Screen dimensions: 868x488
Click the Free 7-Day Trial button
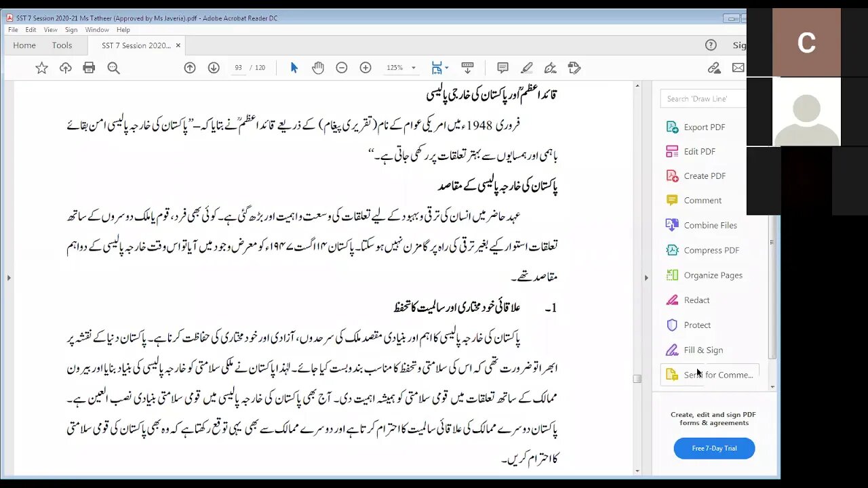tap(714, 448)
